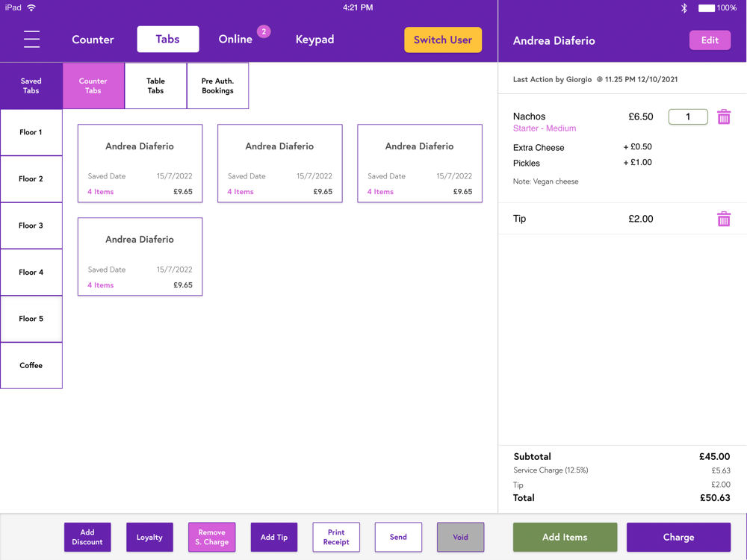Click the Service Charge (12.5%) line
Image resolution: width=747 pixels, height=560 pixels.
[622, 470]
